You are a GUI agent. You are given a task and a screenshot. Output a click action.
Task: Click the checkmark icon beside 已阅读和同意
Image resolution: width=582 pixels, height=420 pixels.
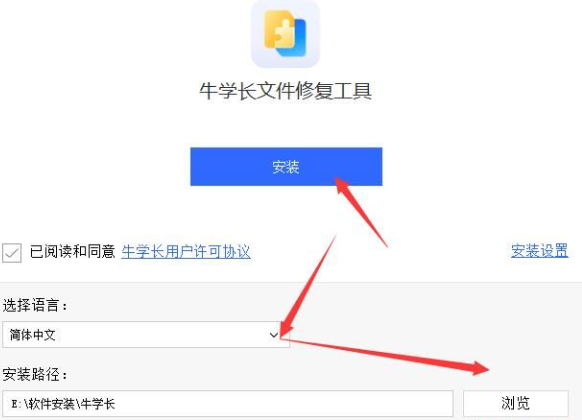12,253
